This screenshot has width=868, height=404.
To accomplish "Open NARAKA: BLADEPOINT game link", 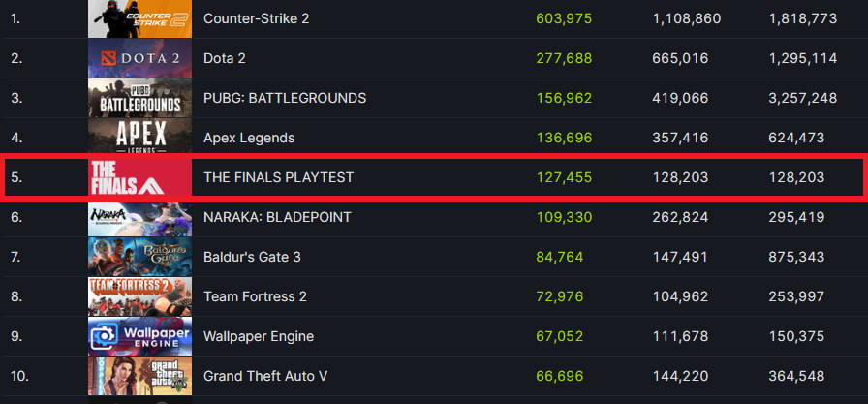I will coord(277,217).
